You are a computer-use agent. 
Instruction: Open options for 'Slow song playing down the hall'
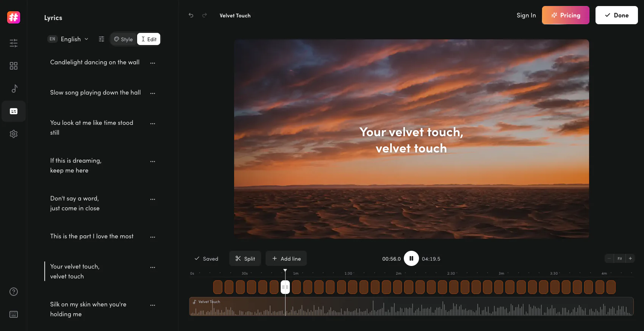(153, 93)
